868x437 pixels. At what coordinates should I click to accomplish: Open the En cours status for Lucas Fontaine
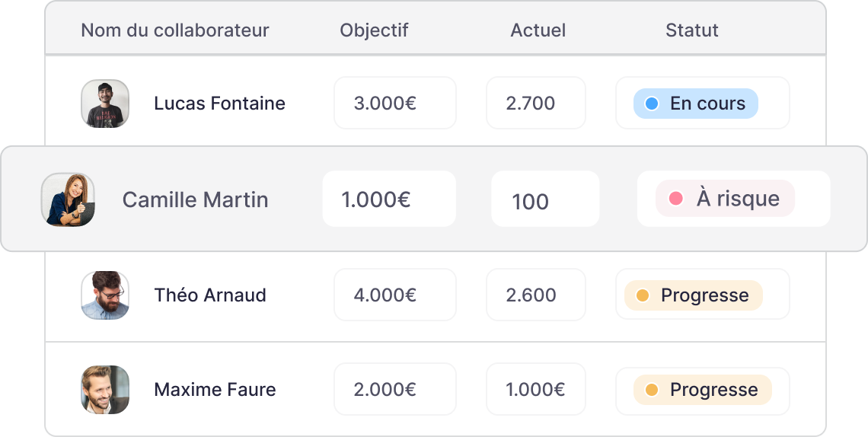coord(703,103)
